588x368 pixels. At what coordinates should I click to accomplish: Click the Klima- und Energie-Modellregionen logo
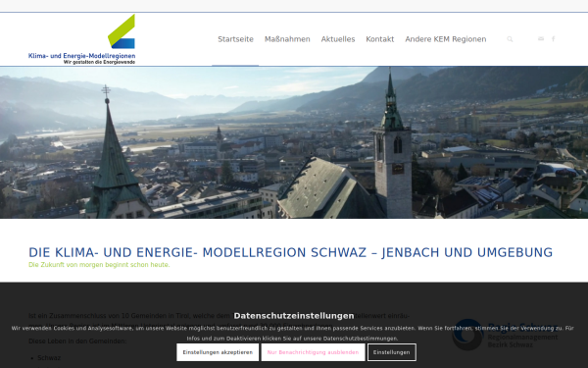[81, 39]
